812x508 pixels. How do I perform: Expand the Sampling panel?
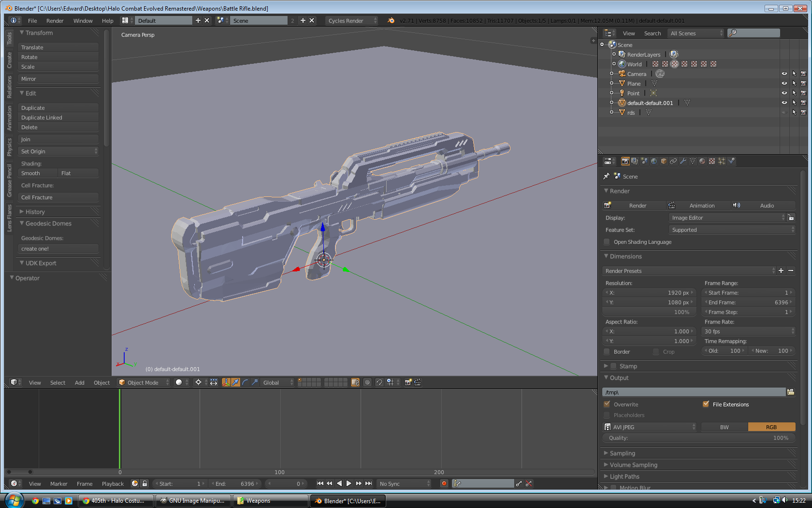(623, 453)
